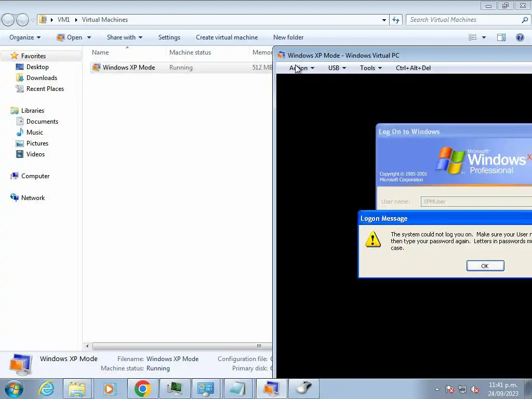Show hidden system tray icons
The height and width of the screenshot is (399, 532).
pos(437,389)
